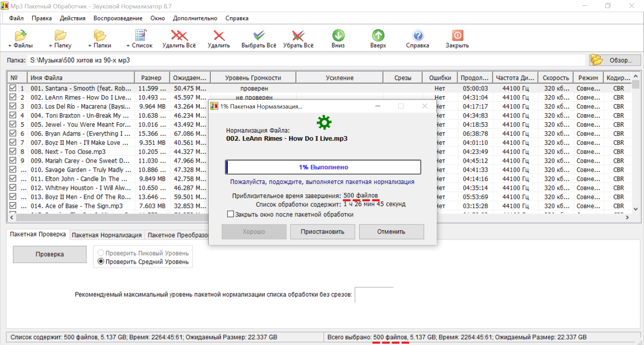Select 'Проверить Средний Уровень' radio button
This screenshot has height=345, width=644.
pos(101,262)
